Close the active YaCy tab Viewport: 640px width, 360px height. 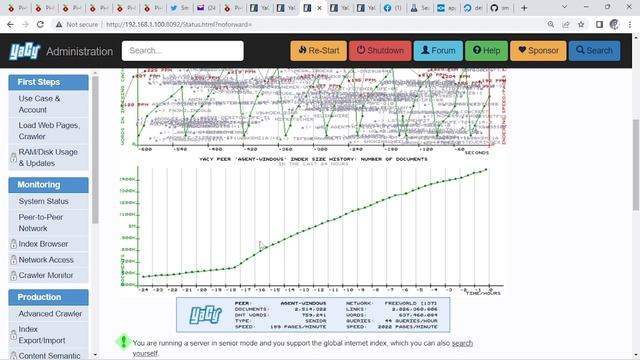(x=320, y=8)
